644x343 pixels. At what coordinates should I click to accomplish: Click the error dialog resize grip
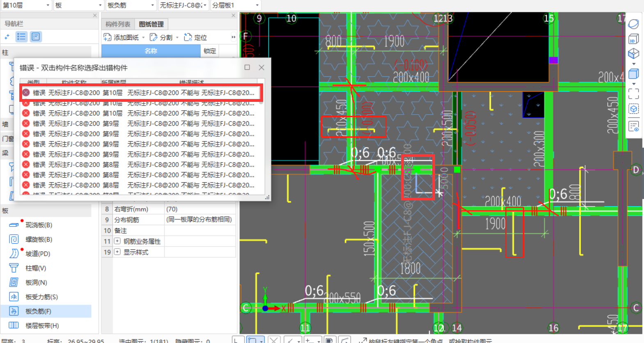tap(267, 198)
